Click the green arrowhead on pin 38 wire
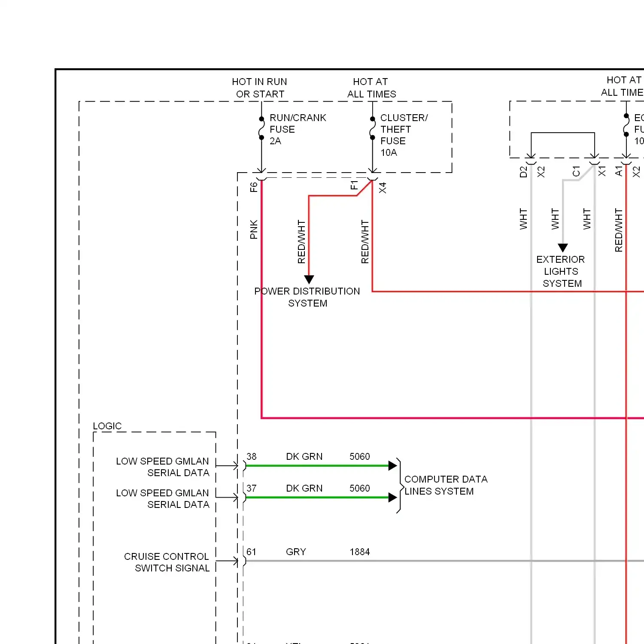This screenshot has height=644, width=644. pos(392,465)
